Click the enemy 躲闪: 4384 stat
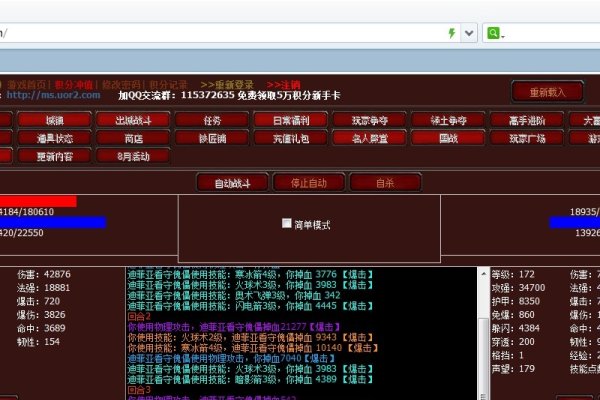 pos(516,328)
